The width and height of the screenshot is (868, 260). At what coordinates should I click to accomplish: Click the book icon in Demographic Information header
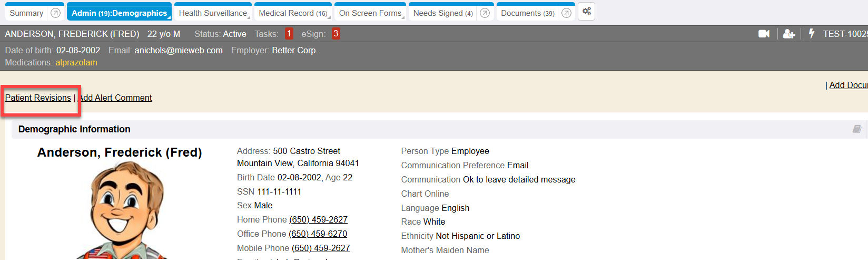[x=857, y=129]
